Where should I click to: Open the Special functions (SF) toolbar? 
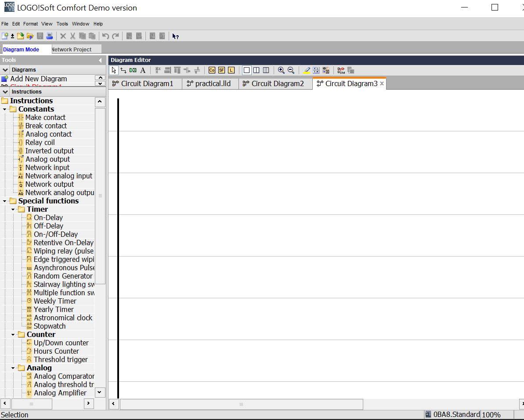[x=221, y=70]
